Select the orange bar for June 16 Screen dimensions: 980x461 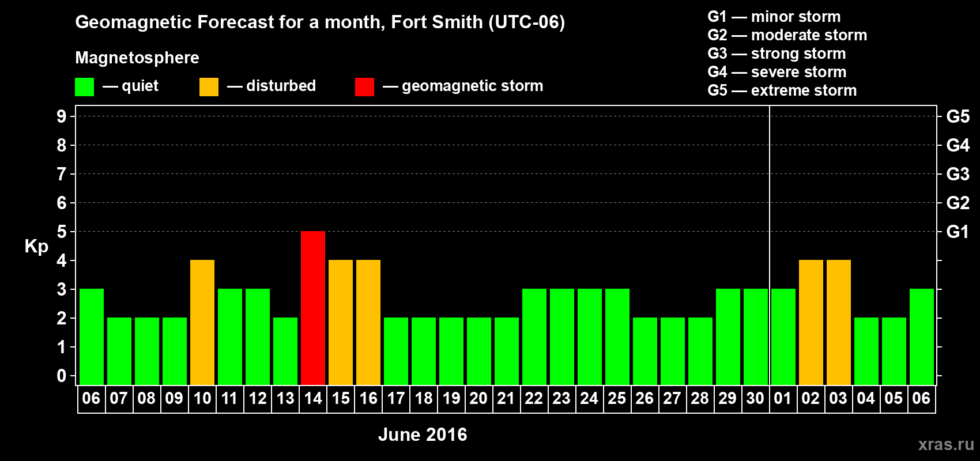coord(368,322)
